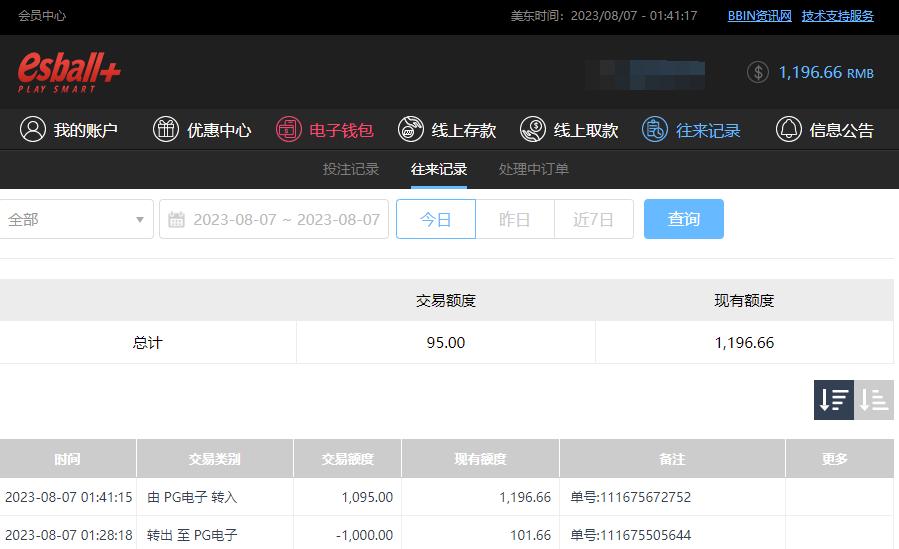This screenshot has width=899, height=549.
Task: Switch to 投注记录 tab
Action: point(351,169)
